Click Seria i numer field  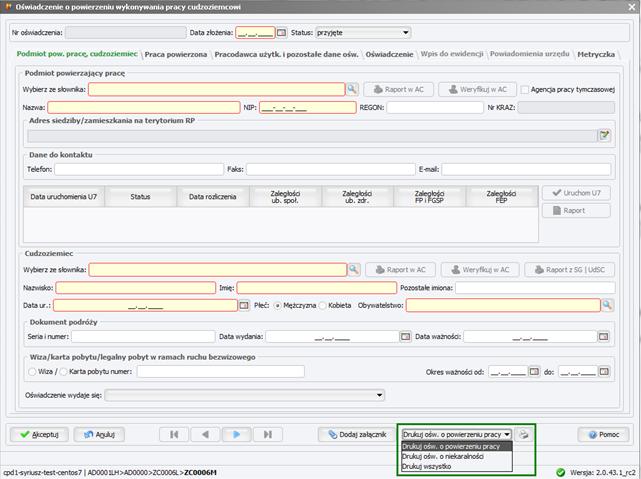[143, 337]
